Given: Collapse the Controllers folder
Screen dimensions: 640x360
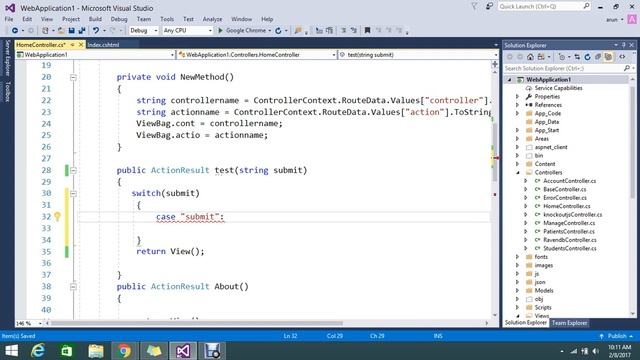Looking at the screenshot, I should 518,173.
